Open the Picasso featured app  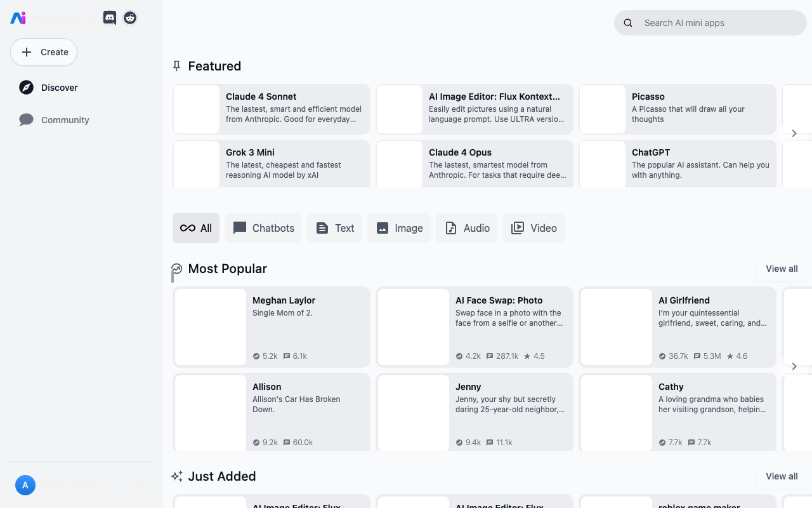(x=678, y=109)
